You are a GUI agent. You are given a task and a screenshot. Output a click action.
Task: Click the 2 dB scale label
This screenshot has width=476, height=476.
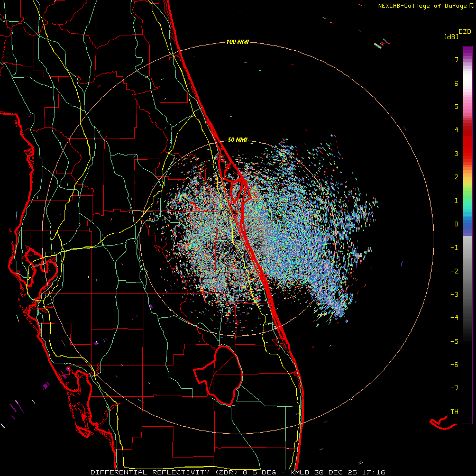[456, 177]
